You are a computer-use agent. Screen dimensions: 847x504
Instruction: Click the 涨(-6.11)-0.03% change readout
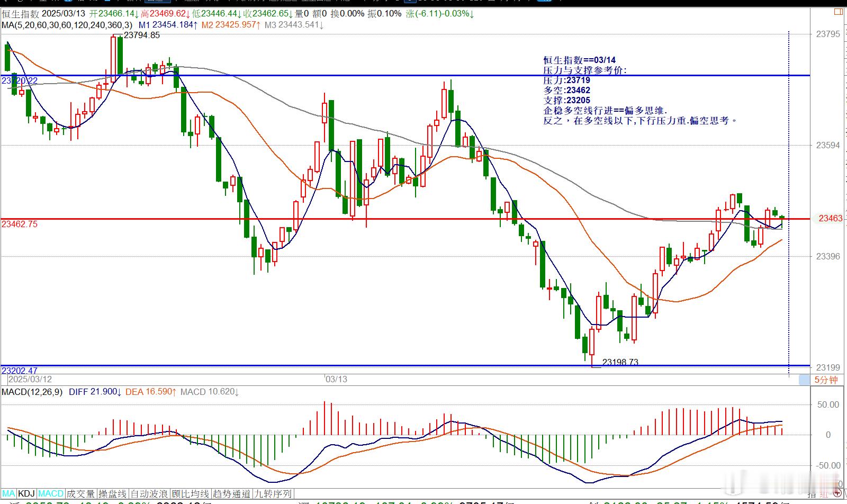pos(439,14)
